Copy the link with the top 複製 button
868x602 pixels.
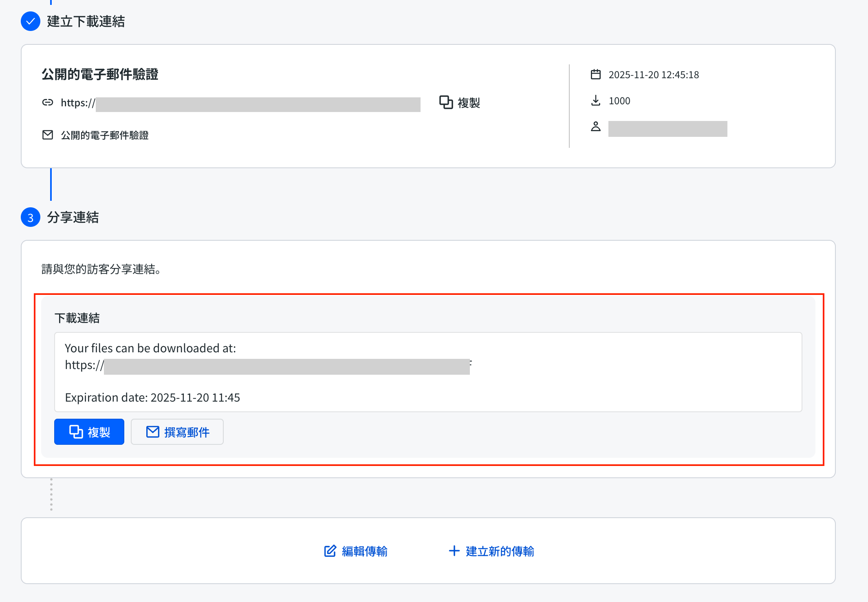pyautogui.click(x=460, y=103)
